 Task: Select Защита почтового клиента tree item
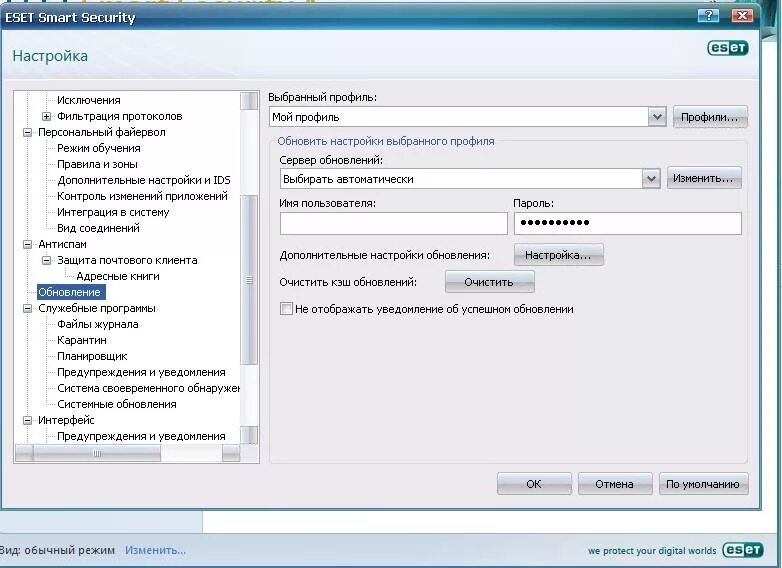[127, 260]
